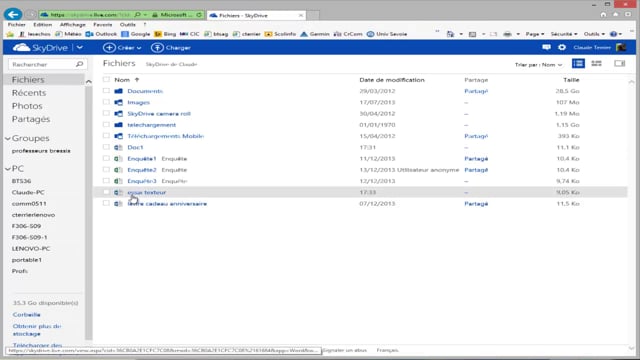Open the Favoris menu
The width and height of the screenshot is (640, 360).
[102, 24]
